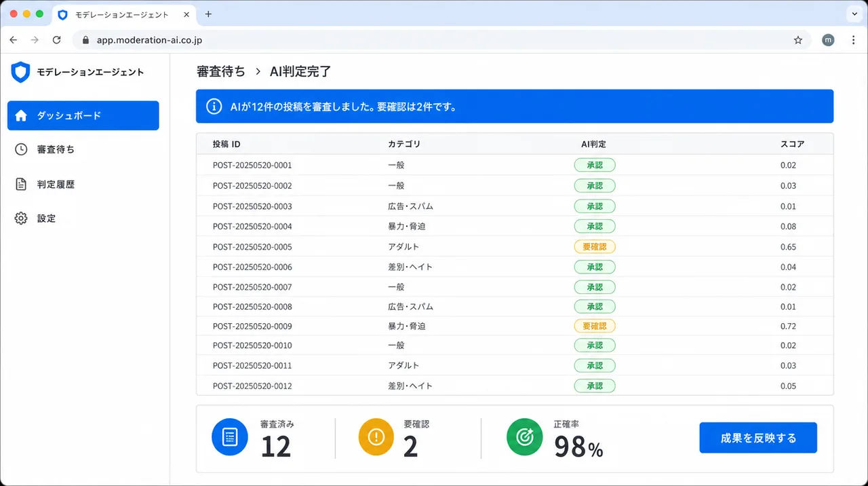The width and height of the screenshot is (868, 486).
Task: Click the 承認 badge for POST-20250520-0012
Action: pos(595,386)
